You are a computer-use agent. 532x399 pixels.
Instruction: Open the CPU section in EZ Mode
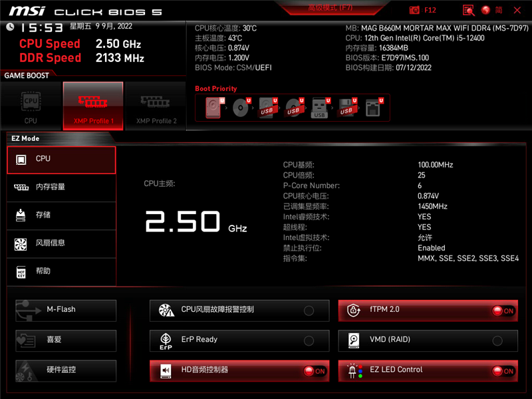tap(61, 160)
